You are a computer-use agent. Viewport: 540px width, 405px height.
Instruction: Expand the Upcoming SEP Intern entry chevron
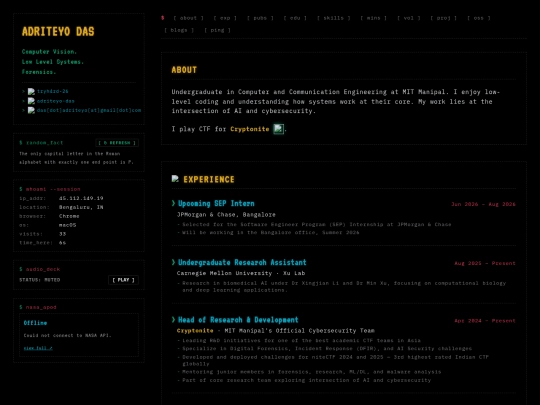pos(174,204)
